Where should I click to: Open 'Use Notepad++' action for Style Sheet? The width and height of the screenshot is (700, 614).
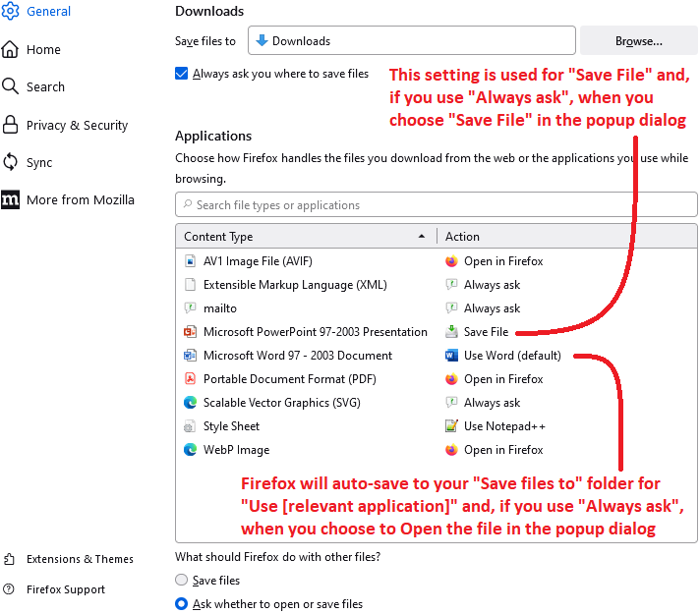(x=504, y=426)
